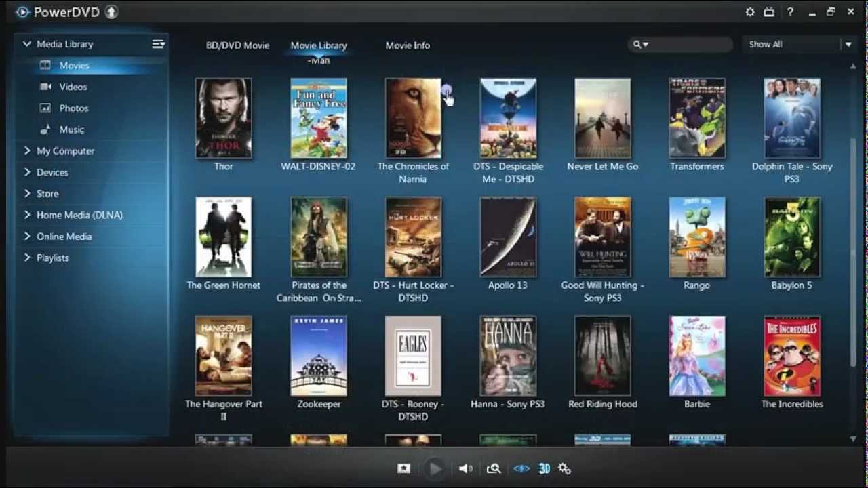Viewport: 868px width, 488px height.
Task: Select Hurt Locker DTSHD poster
Action: (413, 237)
